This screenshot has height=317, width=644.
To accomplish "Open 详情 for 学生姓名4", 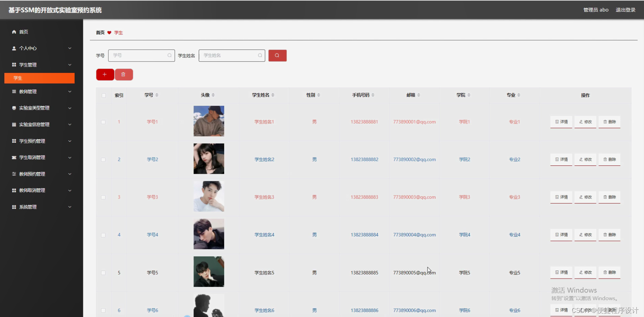I will tap(561, 235).
